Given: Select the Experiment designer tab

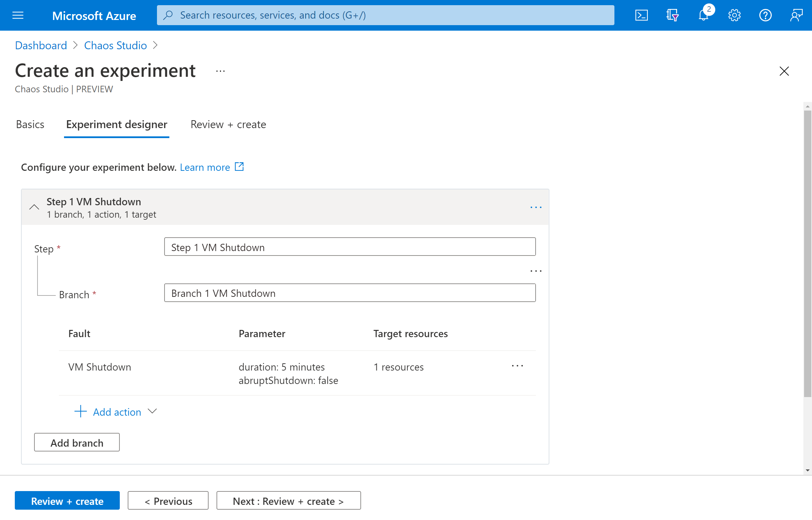Looking at the screenshot, I should click(x=117, y=124).
